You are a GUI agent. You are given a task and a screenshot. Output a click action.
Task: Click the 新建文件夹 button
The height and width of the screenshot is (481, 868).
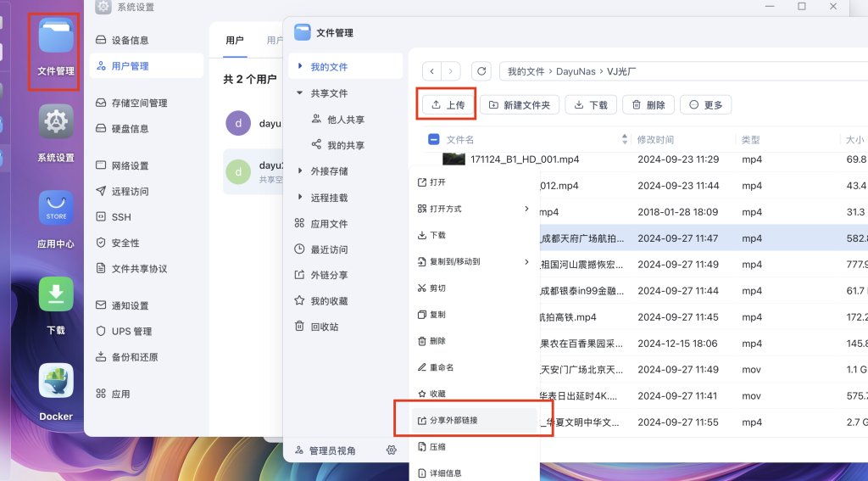520,105
